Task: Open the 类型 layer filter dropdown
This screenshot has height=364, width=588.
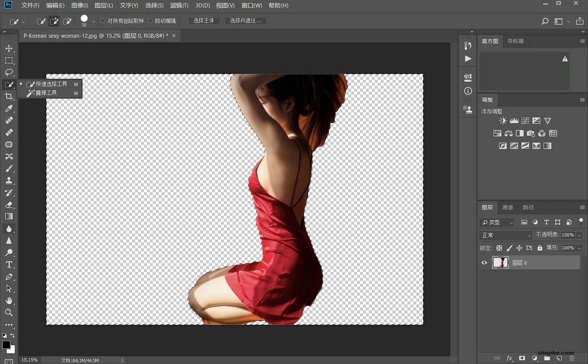Action: 497,222
